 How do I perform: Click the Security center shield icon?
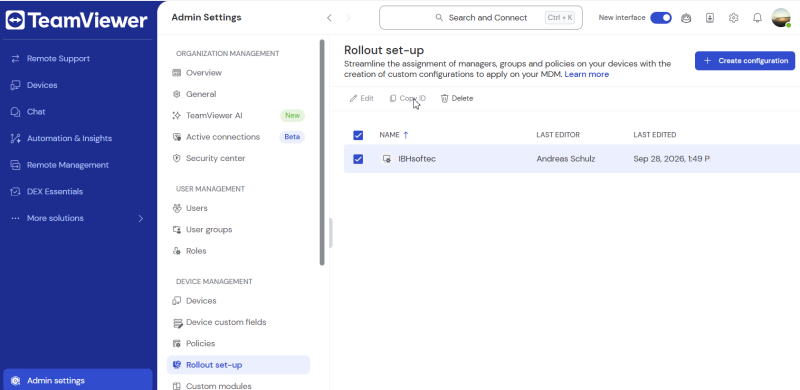[x=177, y=159]
